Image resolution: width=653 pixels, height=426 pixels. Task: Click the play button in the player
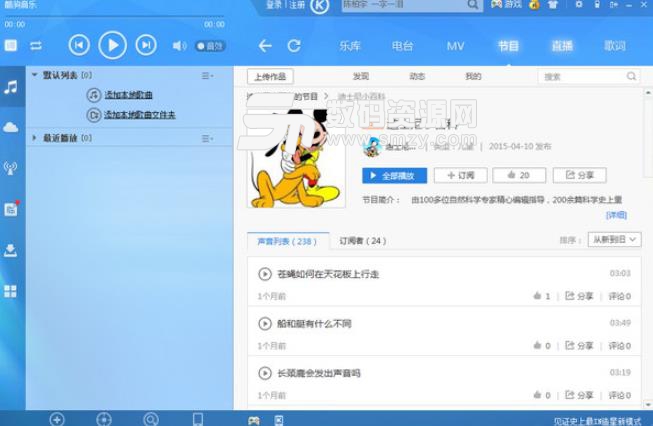pos(112,45)
